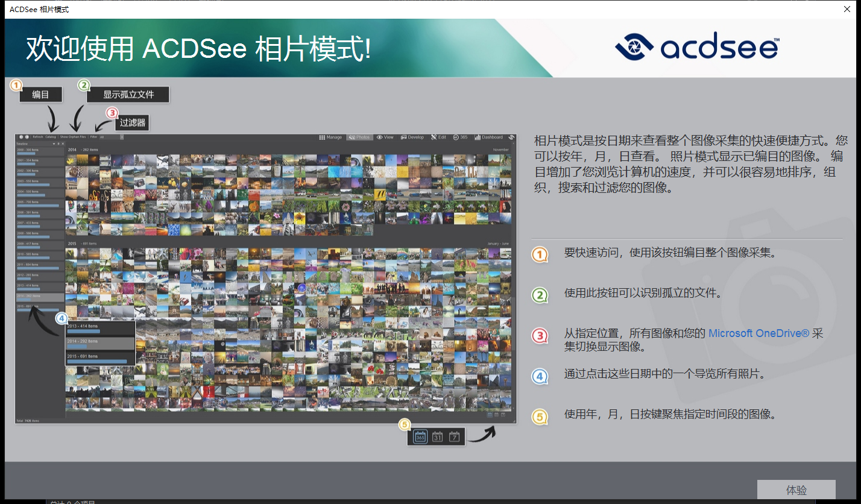Image resolution: width=861 pixels, height=504 pixels.
Task: Select the Develop mode tab in the preview
Action: [x=412, y=137]
